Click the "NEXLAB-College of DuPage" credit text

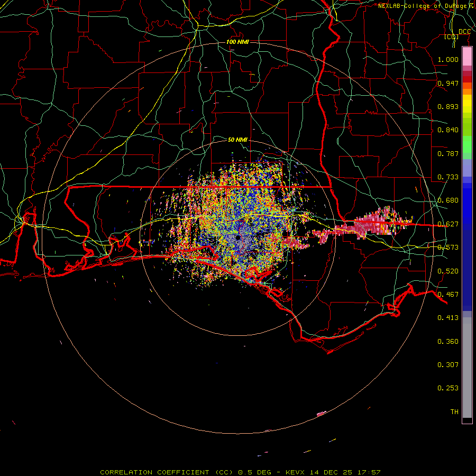(422, 6)
